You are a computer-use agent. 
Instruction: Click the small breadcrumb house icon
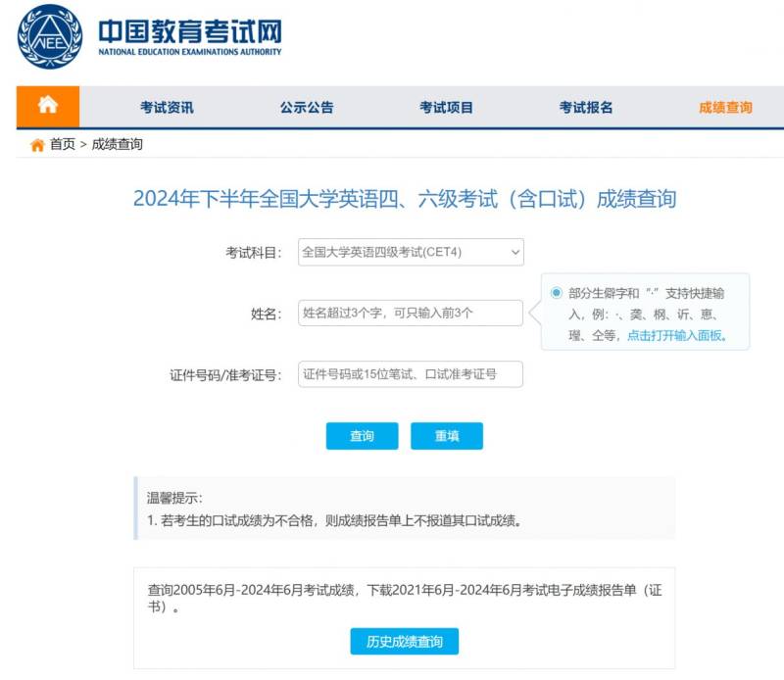coord(37,145)
